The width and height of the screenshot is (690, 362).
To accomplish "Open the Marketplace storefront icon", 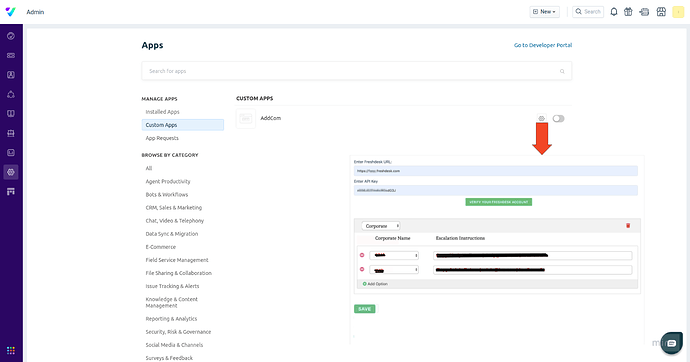I will click(x=661, y=12).
